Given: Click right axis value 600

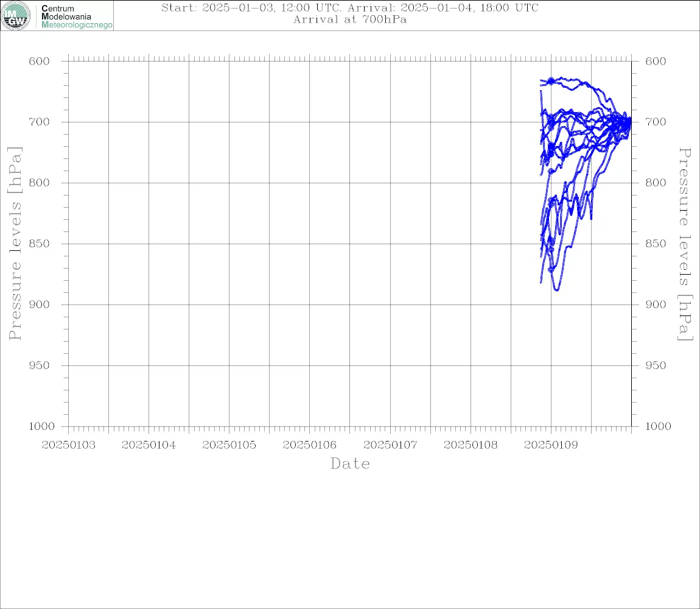Looking at the screenshot, I should 656,62.
